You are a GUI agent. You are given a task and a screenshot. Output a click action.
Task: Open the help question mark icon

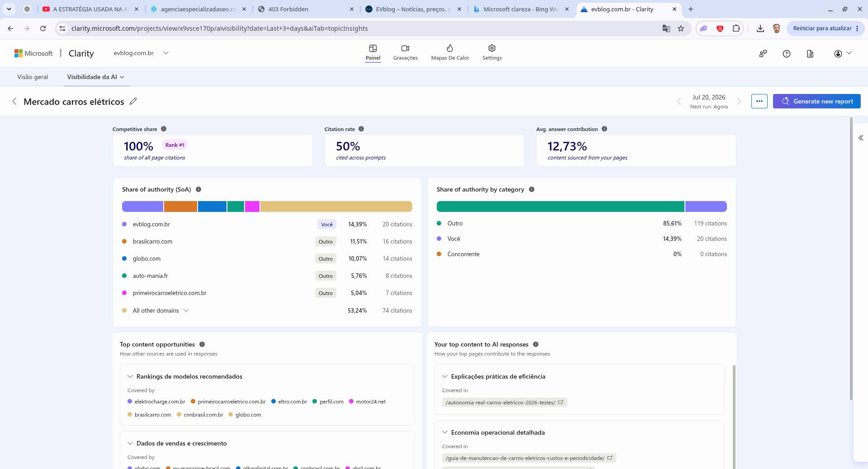pyautogui.click(x=787, y=54)
